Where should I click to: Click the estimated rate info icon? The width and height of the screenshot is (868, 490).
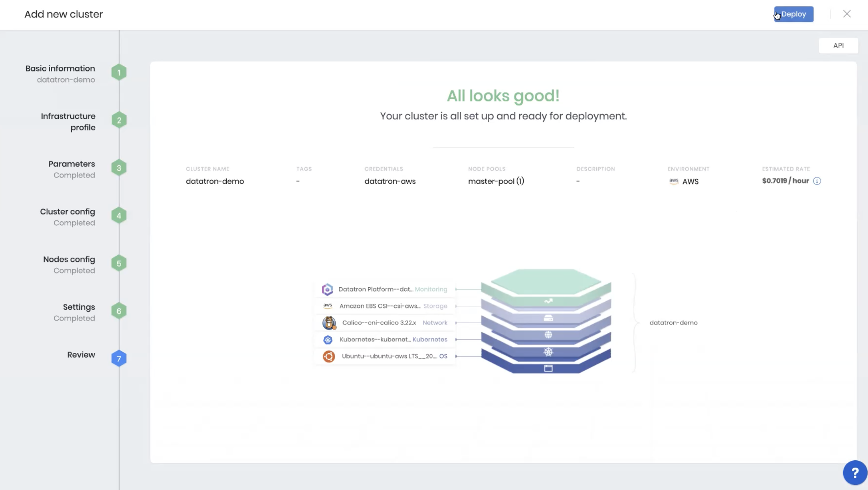[817, 181]
